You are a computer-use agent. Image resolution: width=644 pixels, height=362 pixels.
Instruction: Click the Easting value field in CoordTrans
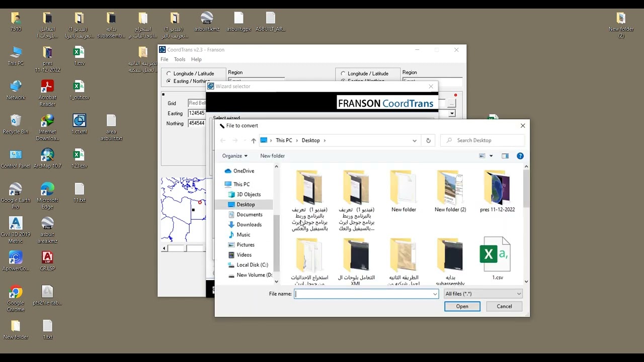[x=196, y=113]
